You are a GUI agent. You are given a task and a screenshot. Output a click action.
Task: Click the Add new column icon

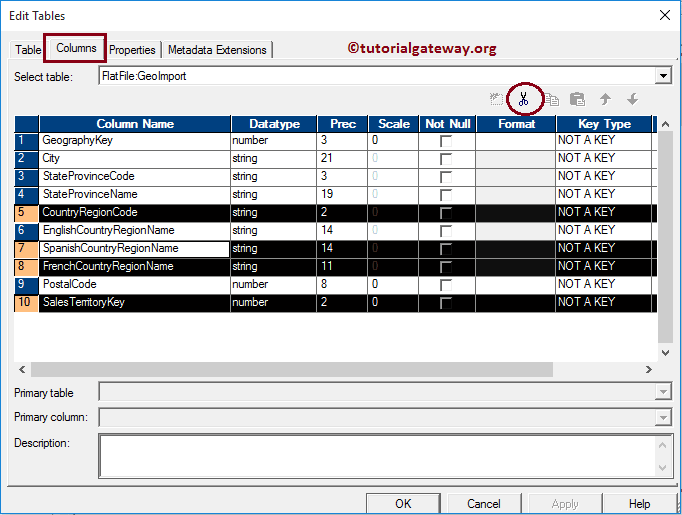coord(496,99)
